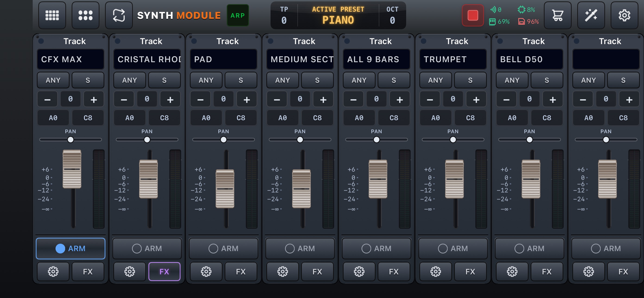Click the 8% CPU usage indicator

click(526, 10)
